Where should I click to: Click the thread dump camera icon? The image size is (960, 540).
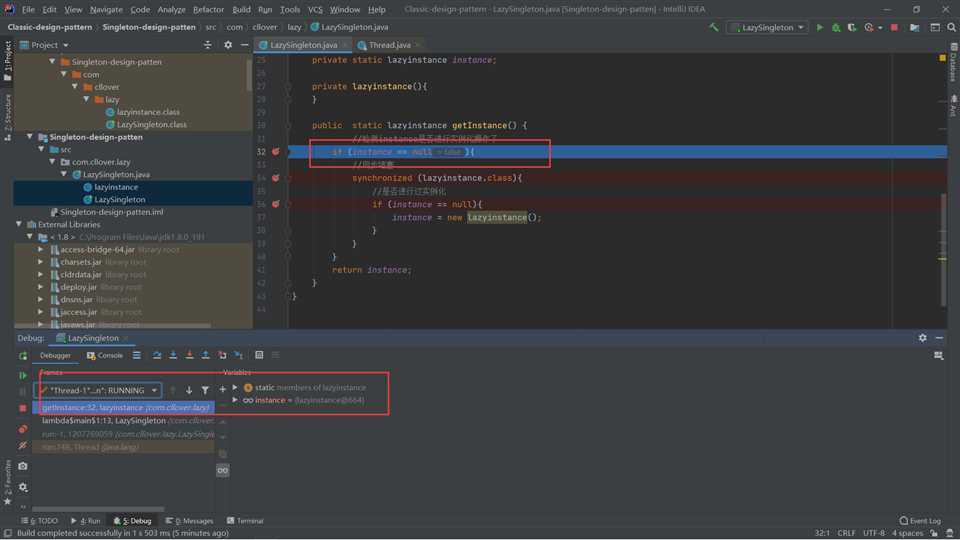(23, 467)
